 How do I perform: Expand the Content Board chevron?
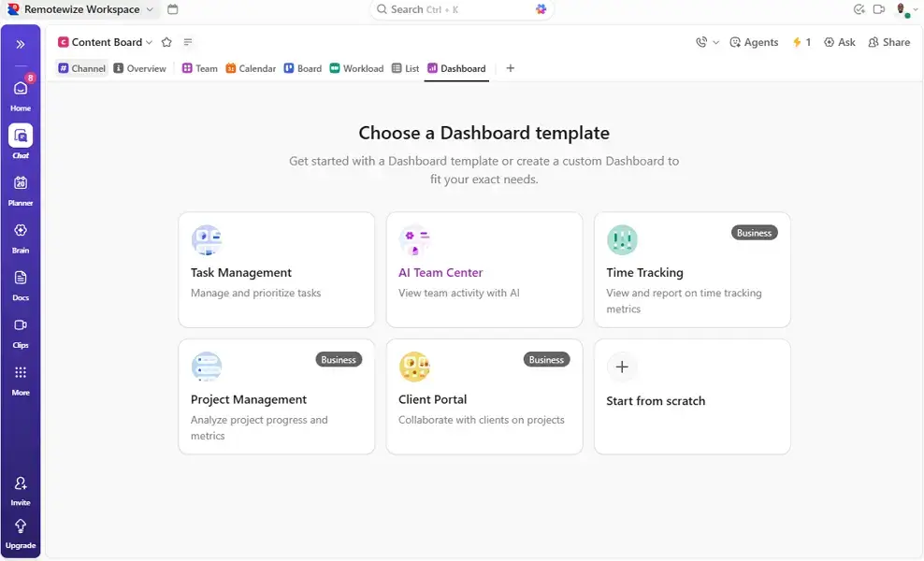(x=148, y=42)
